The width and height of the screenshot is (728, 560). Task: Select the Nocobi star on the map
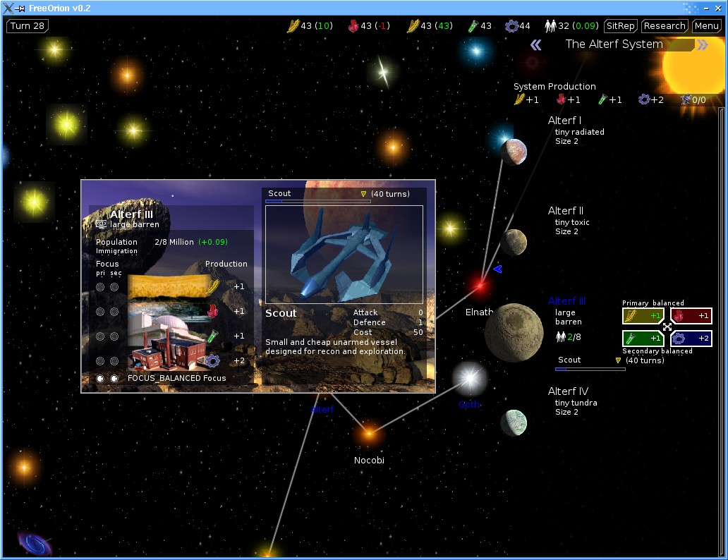tap(368, 433)
